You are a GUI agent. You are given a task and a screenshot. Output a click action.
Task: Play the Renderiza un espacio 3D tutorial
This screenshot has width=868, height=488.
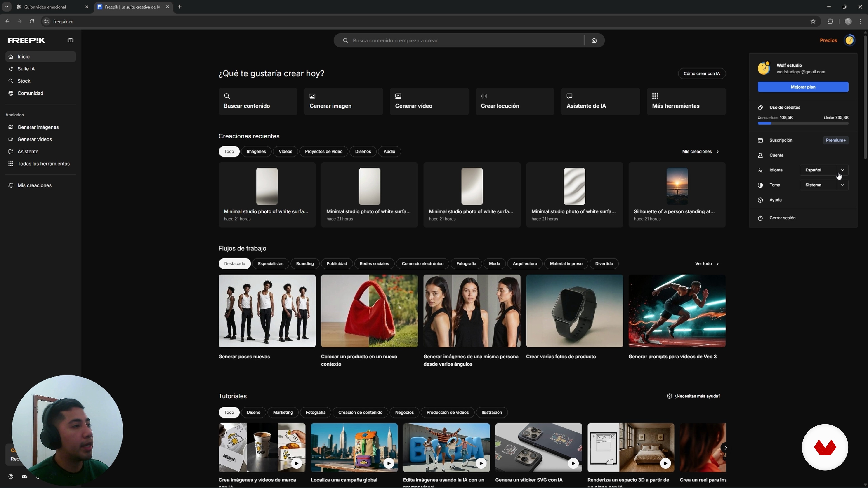click(x=665, y=464)
